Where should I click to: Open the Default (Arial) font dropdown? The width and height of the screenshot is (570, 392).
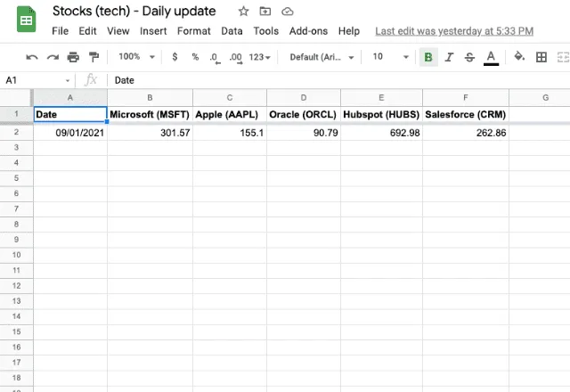322,57
